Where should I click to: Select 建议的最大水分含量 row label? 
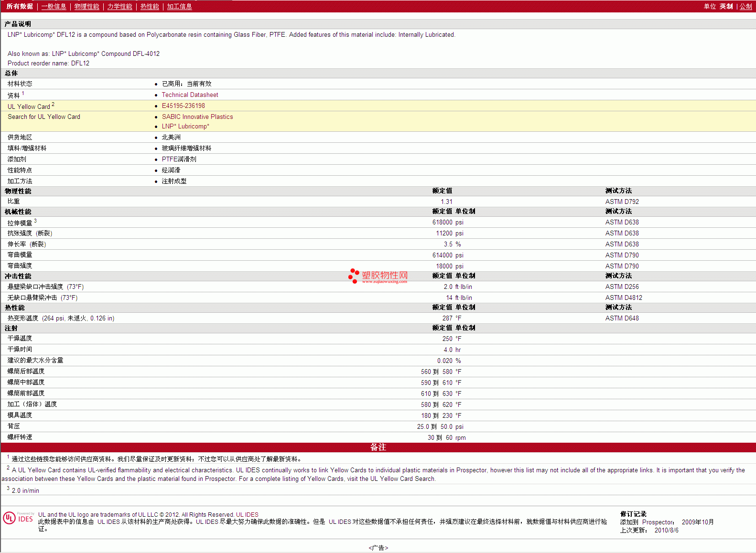coord(35,360)
